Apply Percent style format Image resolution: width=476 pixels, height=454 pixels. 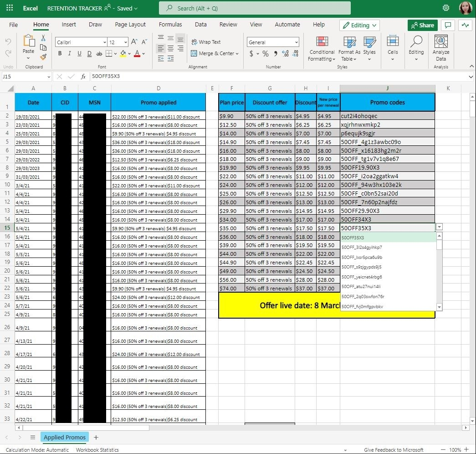coord(265,54)
